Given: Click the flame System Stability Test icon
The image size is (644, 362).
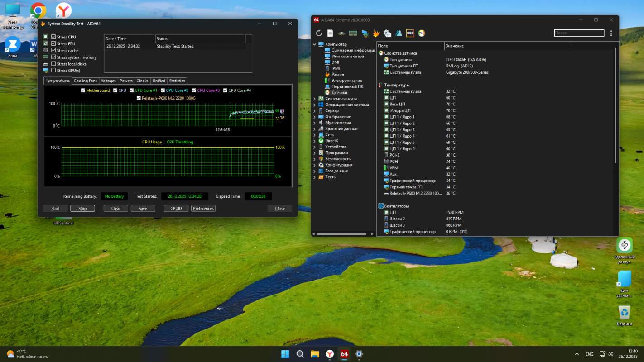Looking at the screenshot, I should tap(375, 33).
